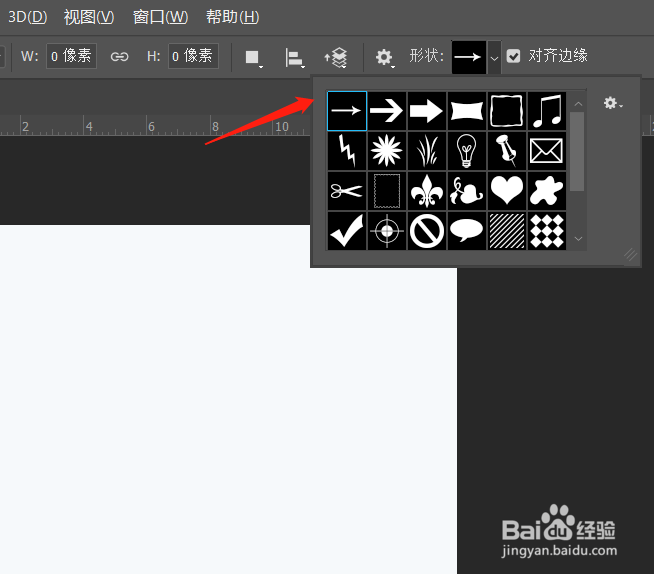Open the 帮助(H) menu
654x574 pixels.
[x=233, y=17]
